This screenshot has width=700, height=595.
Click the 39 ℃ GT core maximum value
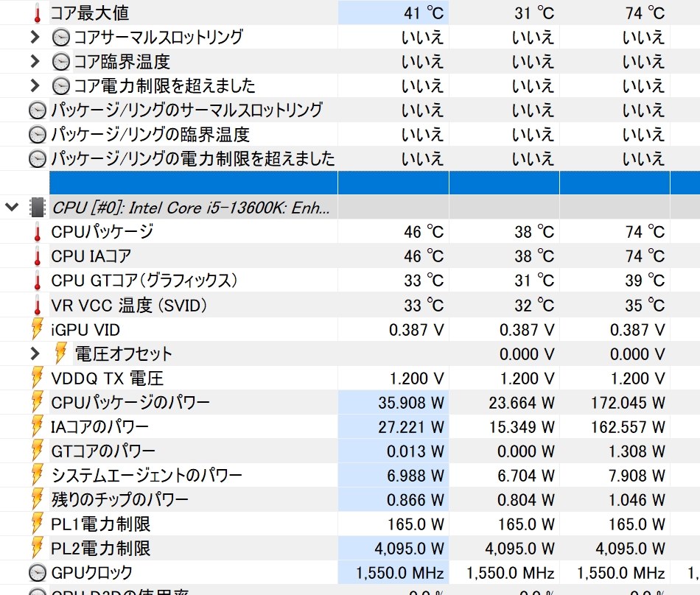645,281
